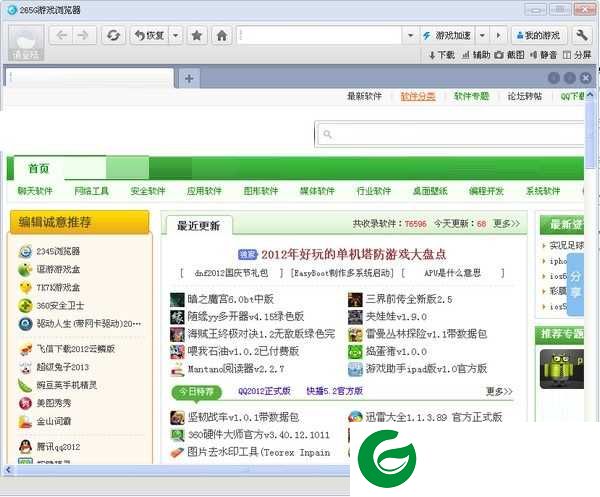Open 编程开发 category
Viewport: 600px width, 497px height.
point(486,191)
